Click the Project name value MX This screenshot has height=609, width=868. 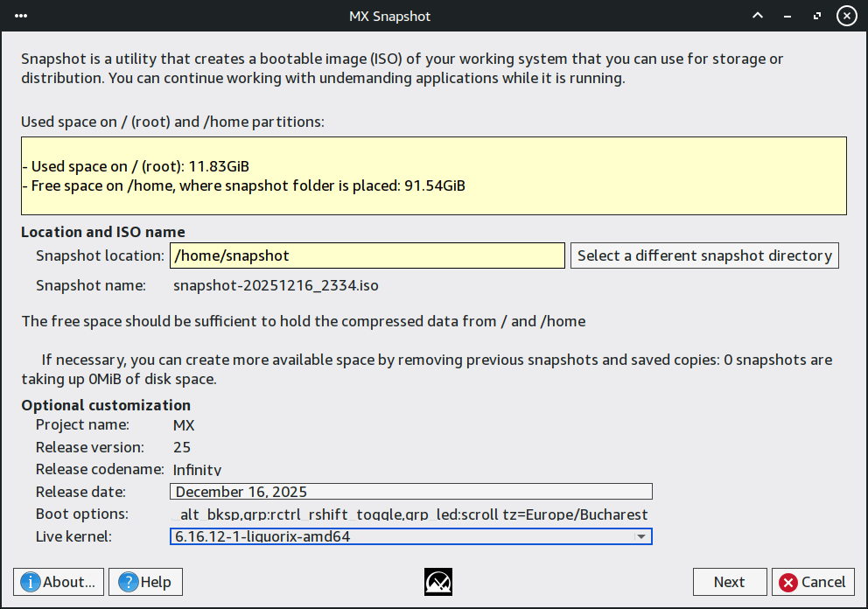tap(184, 425)
